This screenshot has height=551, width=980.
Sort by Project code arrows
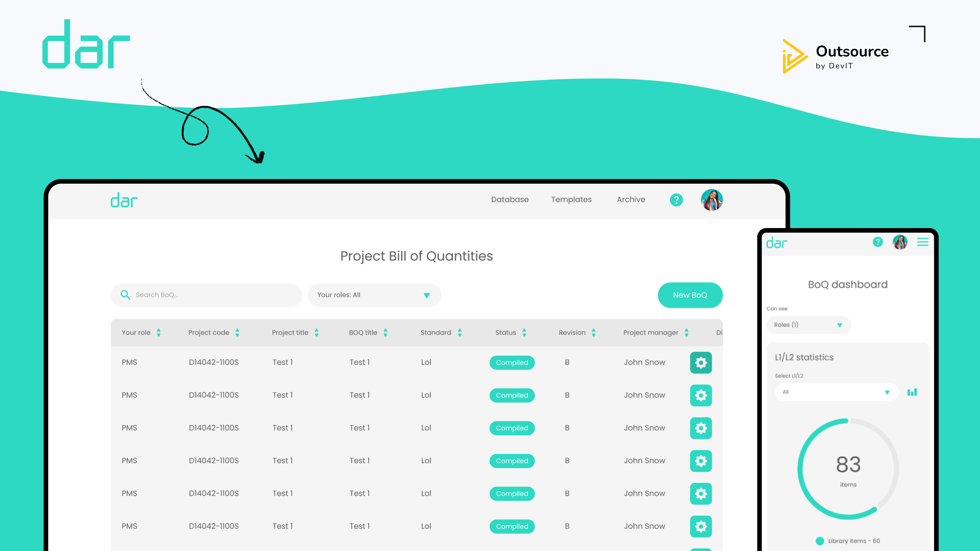coord(237,333)
